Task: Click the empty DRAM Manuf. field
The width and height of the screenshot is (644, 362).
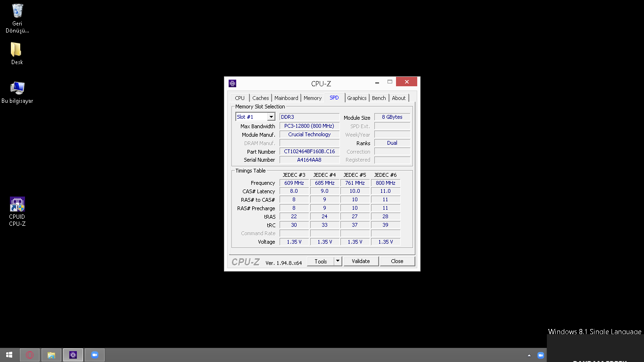Action: coord(309,143)
